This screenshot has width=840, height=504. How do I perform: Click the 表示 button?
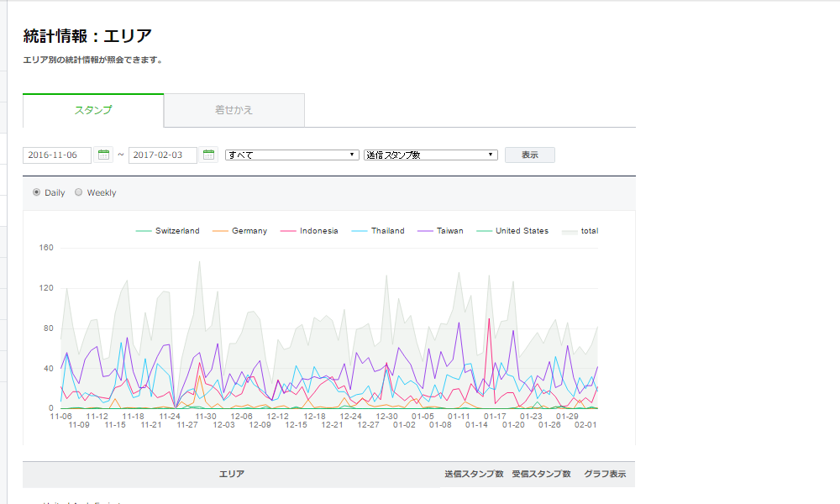click(x=530, y=155)
